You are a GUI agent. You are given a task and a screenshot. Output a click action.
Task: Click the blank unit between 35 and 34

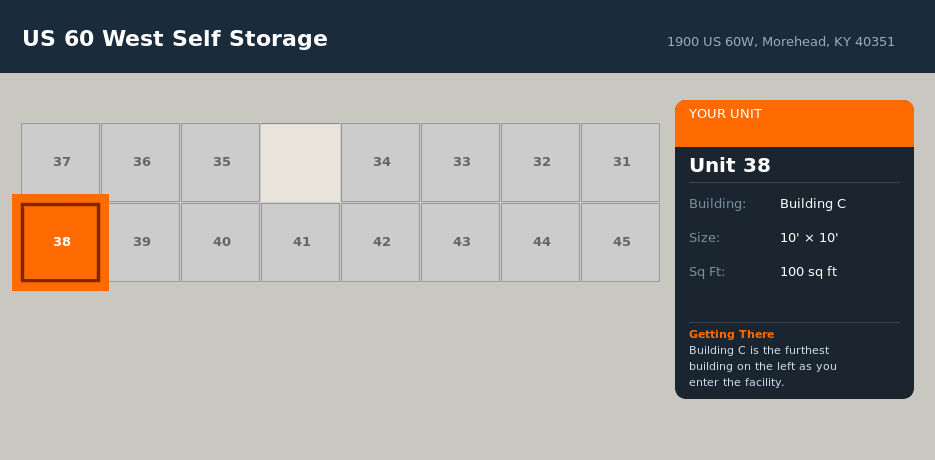pos(301,162)
